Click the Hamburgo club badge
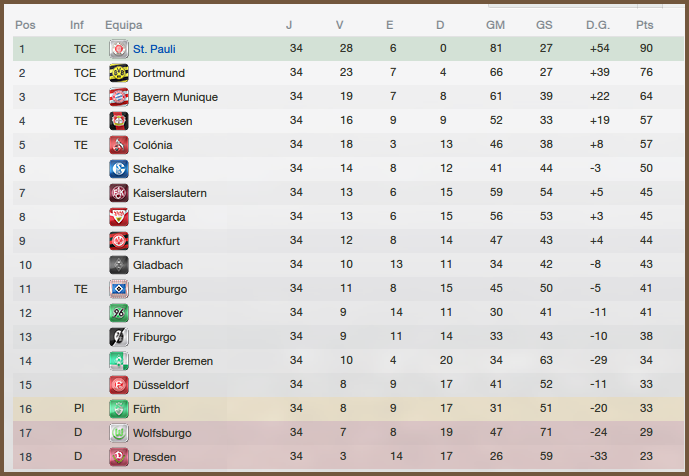This screenshot has height=476, width=689. tap(119, 289)
